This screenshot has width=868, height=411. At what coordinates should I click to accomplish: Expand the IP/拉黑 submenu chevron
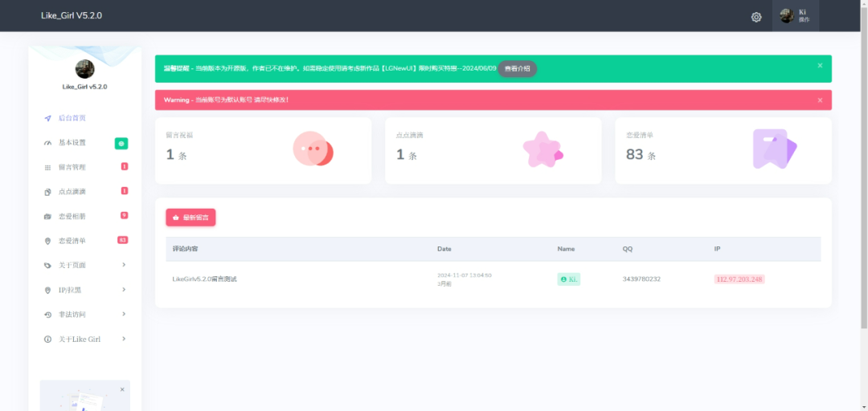pyautogui.click(x=124, y=289)
